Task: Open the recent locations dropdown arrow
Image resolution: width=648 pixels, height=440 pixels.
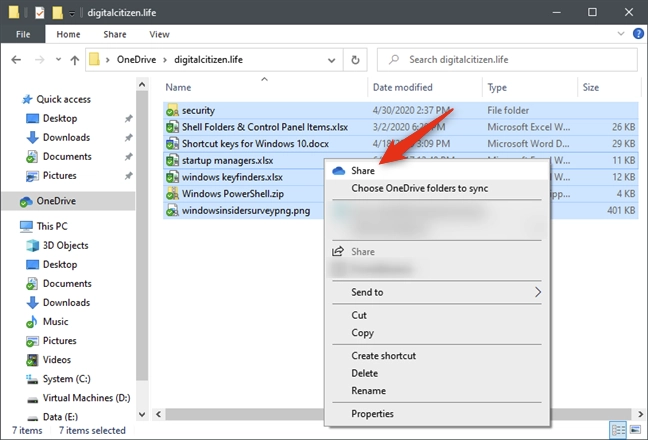Action: (58, 60)
